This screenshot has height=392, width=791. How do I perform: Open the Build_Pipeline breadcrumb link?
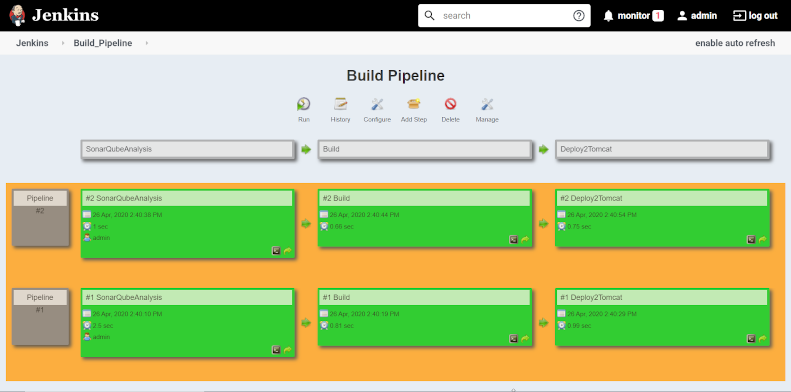[x=103, y=43]
